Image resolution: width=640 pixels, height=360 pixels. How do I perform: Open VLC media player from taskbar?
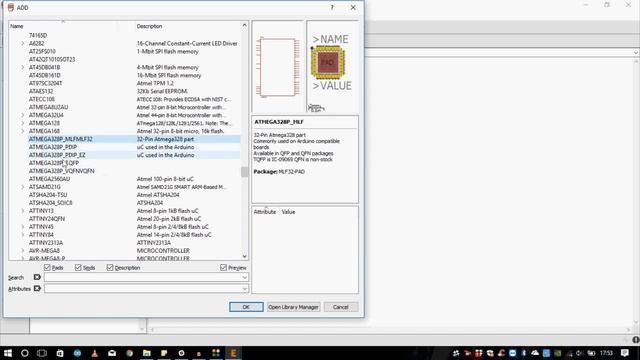tap(95, 353)
